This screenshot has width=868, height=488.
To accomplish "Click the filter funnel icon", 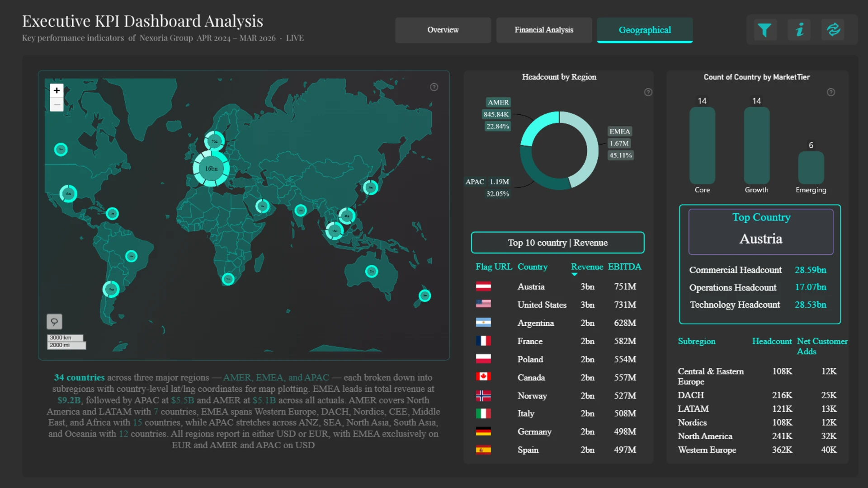I will point(764,30).
